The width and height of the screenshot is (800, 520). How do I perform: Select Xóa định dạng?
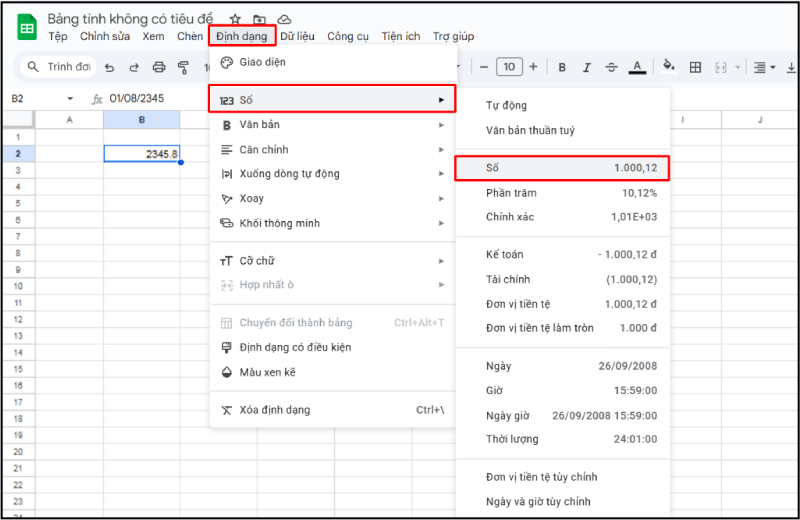[332, 410]
